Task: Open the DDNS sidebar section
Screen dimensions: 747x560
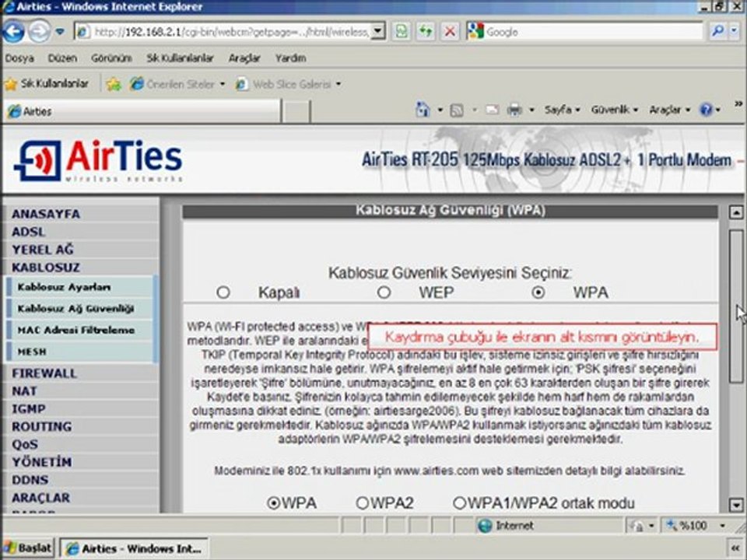Action: tap(30, 480)
